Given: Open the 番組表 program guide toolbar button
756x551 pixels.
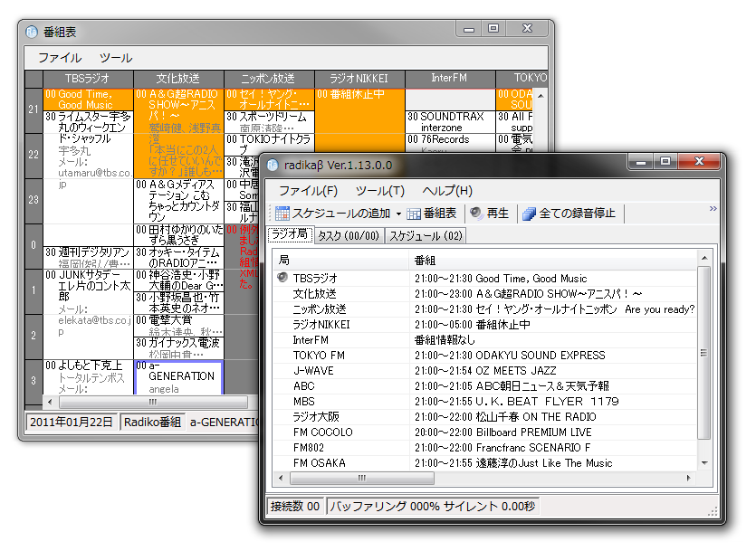Looking at the screenshot, I should (432, 214).
